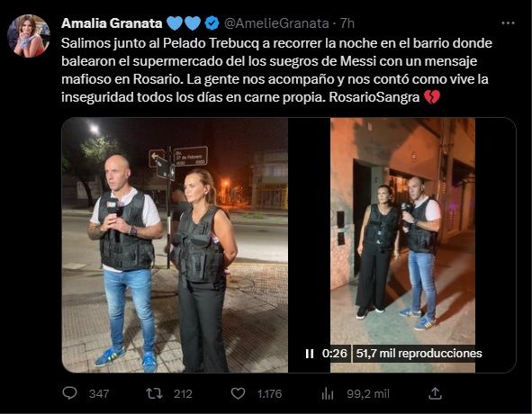Click the Amalia Granata display name

point(112,23)
